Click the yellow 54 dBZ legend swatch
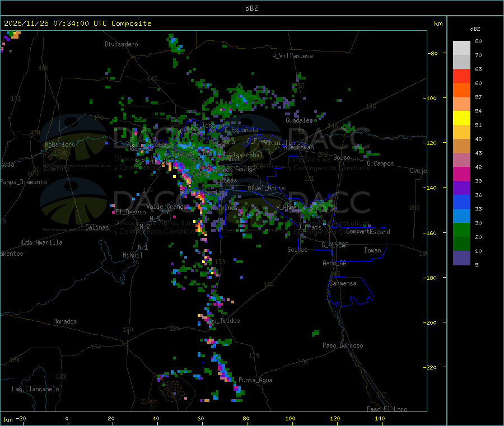The height and width of the screenshot is (426, 504). pos(461,118)
